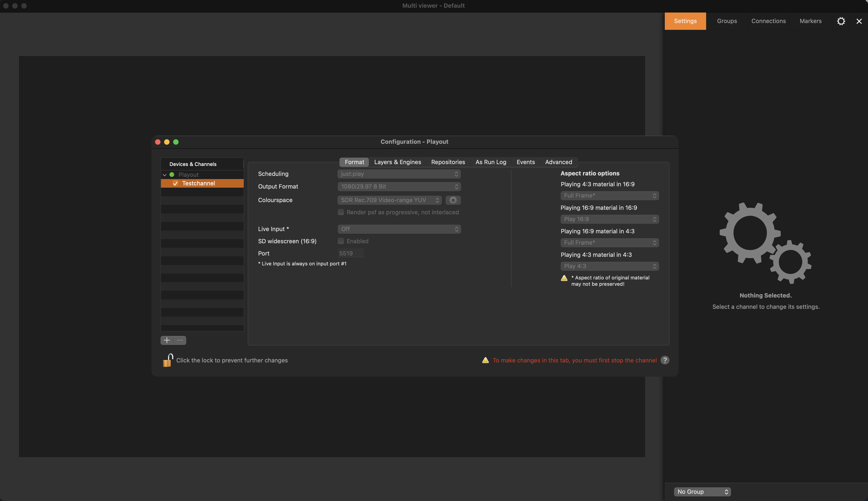Screen dimensions: 868x501
Task: Close the sidebar with the X icon
Action: pos(859,21)
